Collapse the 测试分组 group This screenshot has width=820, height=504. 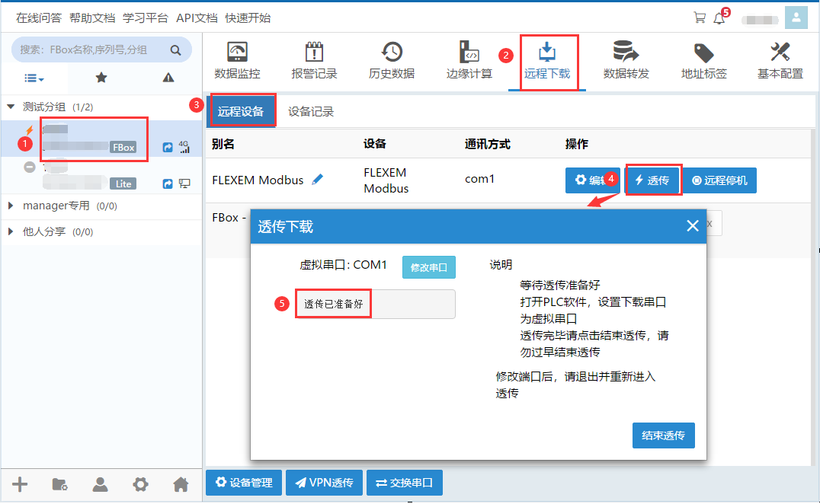pyautogui.click(x=11, y=107)
